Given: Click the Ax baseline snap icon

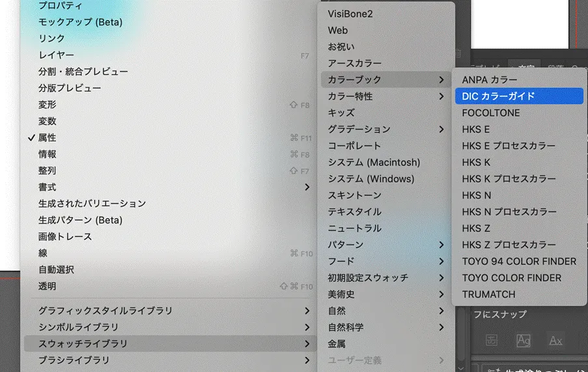Looking at the screenshot, I should pyautogui.click(x=555, y=340).
